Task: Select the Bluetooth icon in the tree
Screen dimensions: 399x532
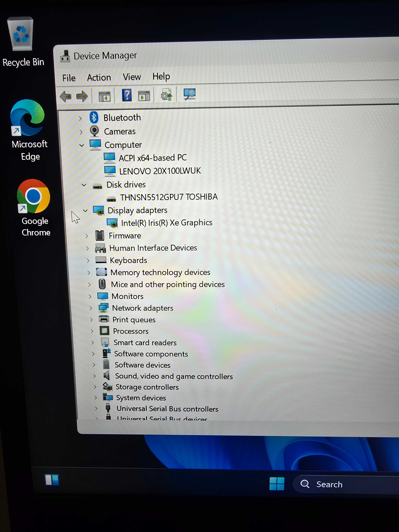Action: point(93,117)
